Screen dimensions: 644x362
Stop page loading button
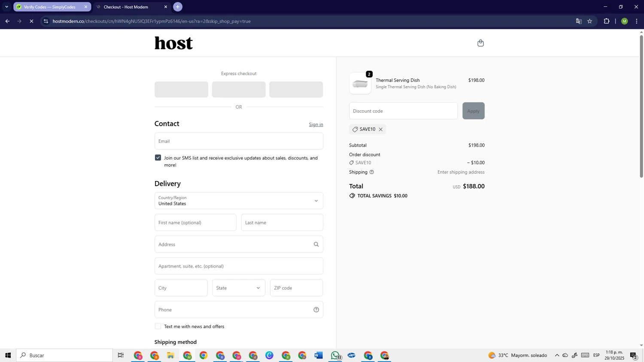(31, 21)
